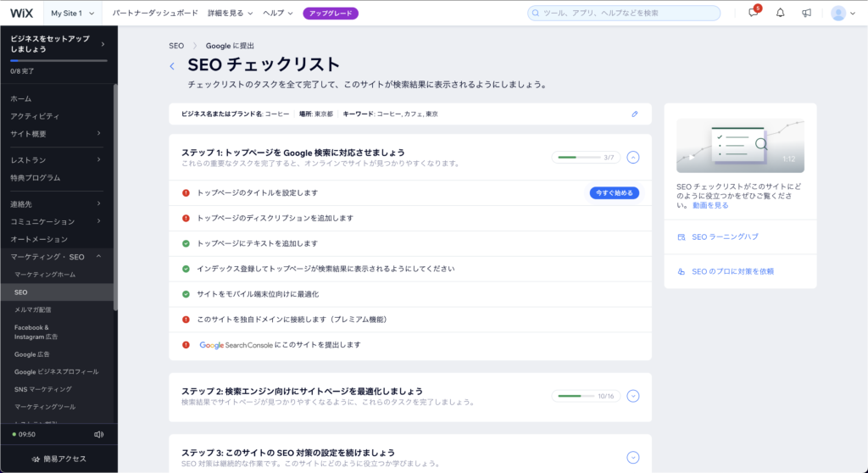Expand 連絡先 in sidebar
The image size is (868, 473).
click(x=99, y=203)
